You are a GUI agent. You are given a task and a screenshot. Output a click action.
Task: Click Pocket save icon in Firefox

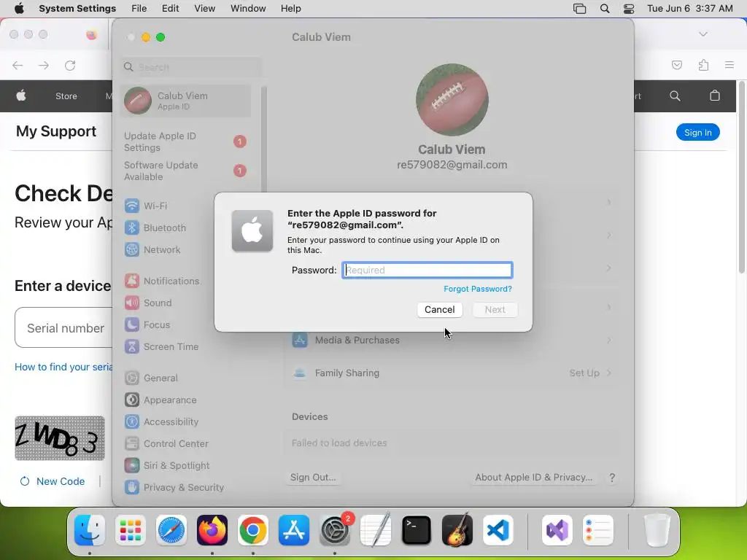point(676,65)
